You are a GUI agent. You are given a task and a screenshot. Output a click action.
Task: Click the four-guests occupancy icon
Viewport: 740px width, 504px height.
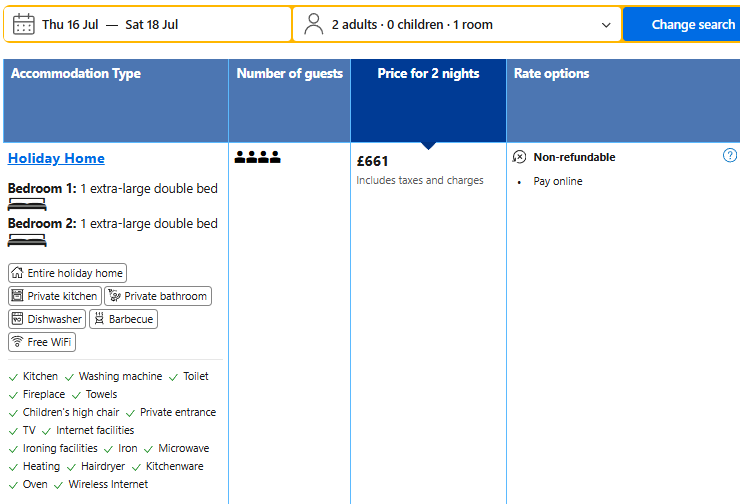click(x=258, y=157)
